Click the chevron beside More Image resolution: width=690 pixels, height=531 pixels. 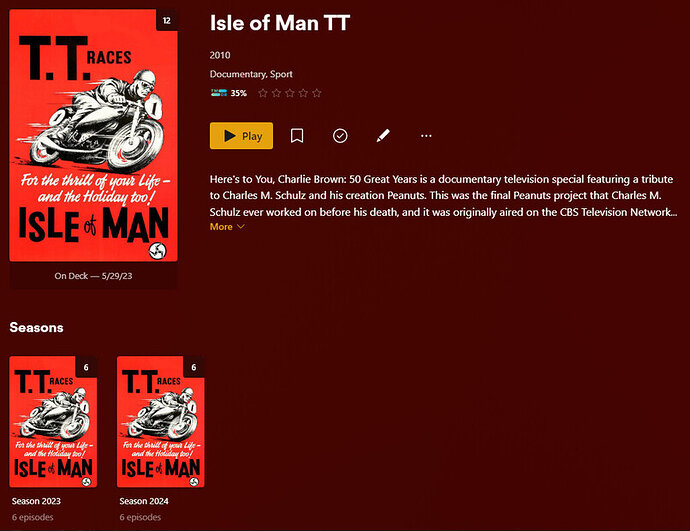click(241, 227)
